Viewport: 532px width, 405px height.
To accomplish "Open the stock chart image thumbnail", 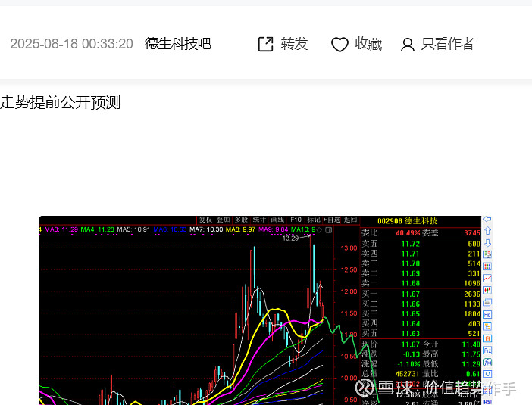I will 265,310.
